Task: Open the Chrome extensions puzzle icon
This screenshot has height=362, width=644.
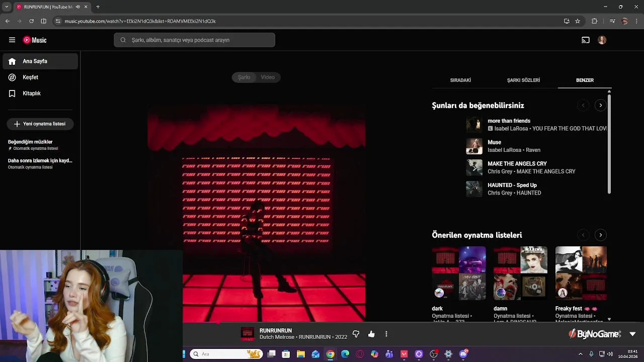Action: [x=594, y=21]
